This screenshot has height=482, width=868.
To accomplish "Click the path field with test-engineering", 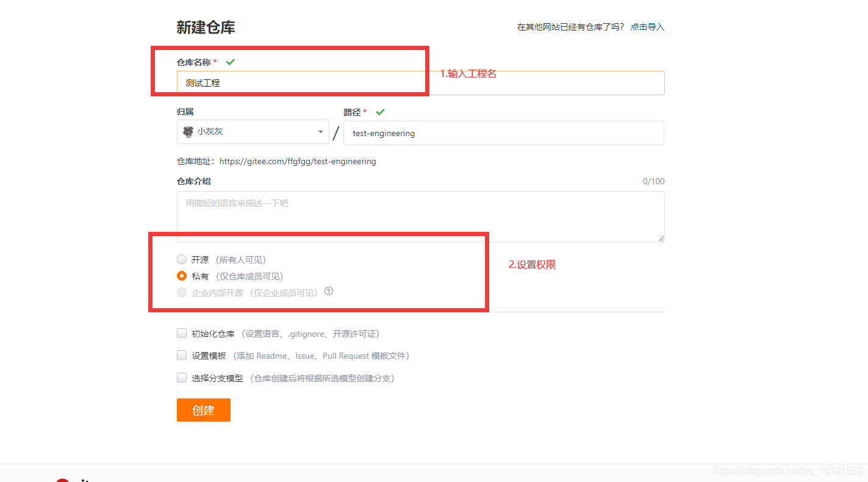I will click(x=504, y=133).
